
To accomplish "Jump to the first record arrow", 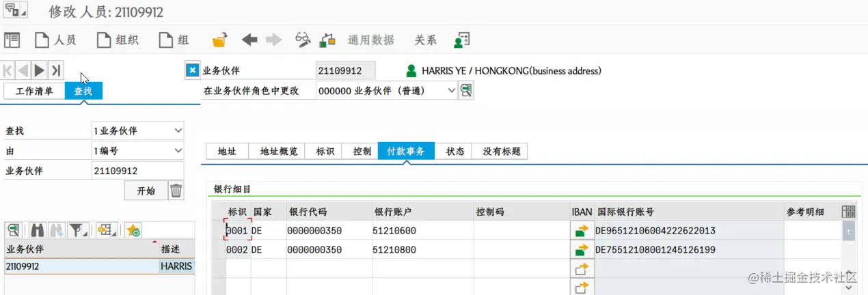I will (8, 70).
